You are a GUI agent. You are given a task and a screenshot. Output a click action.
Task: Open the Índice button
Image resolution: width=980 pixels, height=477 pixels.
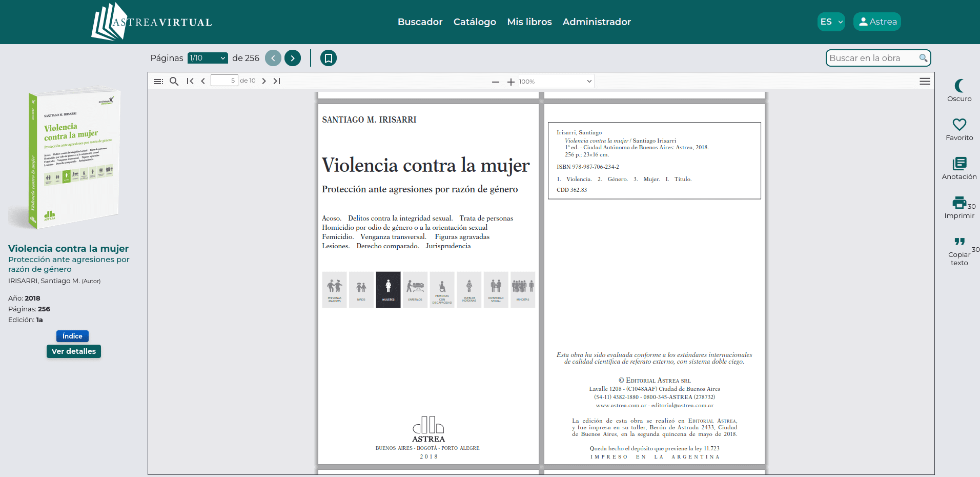72,336
